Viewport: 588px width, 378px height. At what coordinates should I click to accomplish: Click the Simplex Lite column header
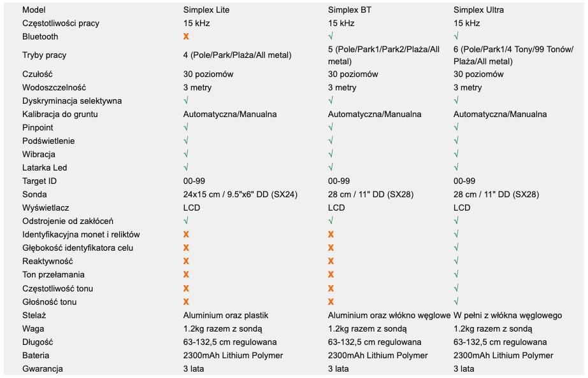[206, 10]
